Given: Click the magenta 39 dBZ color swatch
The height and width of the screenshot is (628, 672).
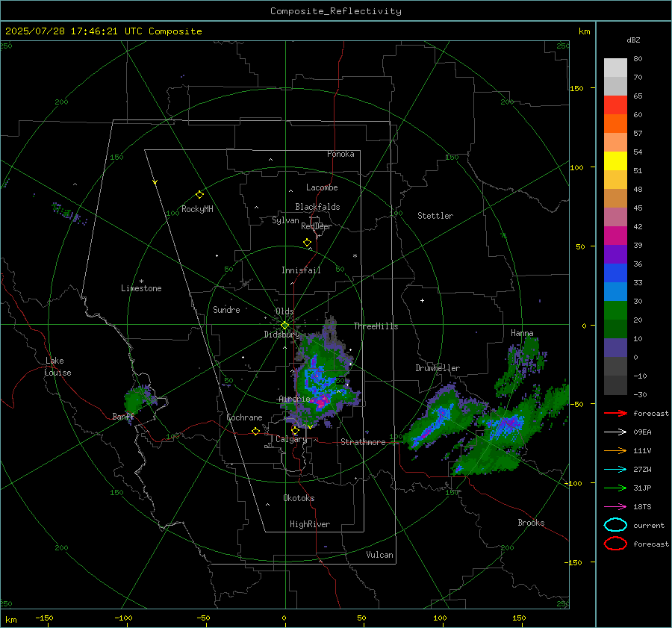Looking at the screenshot, I should pos(615,236).
